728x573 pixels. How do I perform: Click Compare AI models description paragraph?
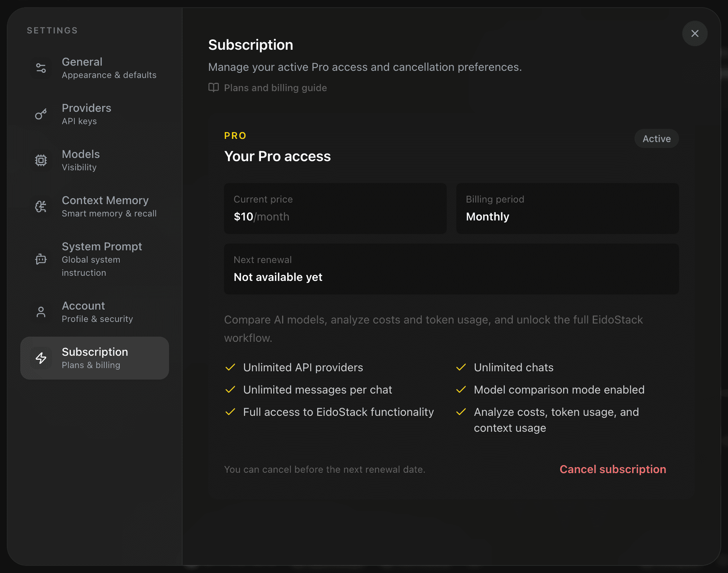pyautogui.click(x=433, y=329)
